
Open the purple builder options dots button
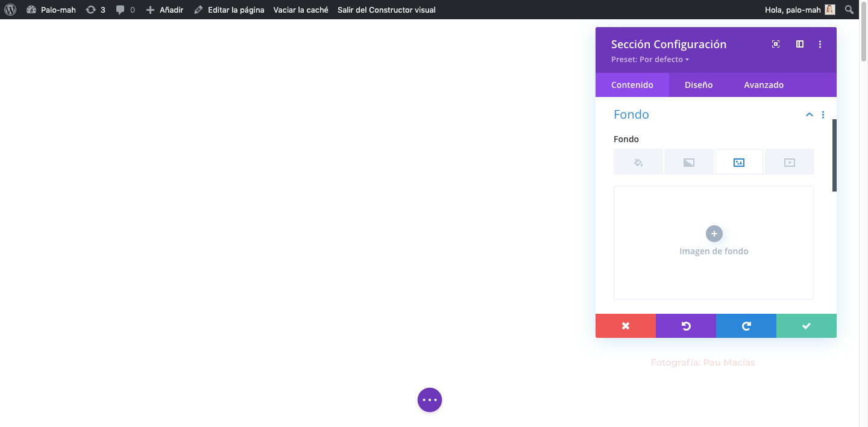pos(430,400)
